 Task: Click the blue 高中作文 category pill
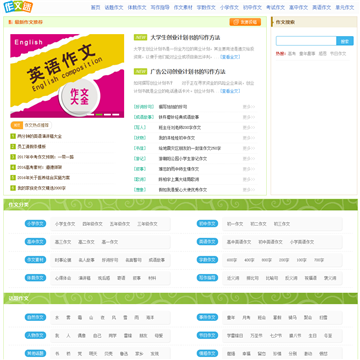pyautogui.click(x=35, y=241)
